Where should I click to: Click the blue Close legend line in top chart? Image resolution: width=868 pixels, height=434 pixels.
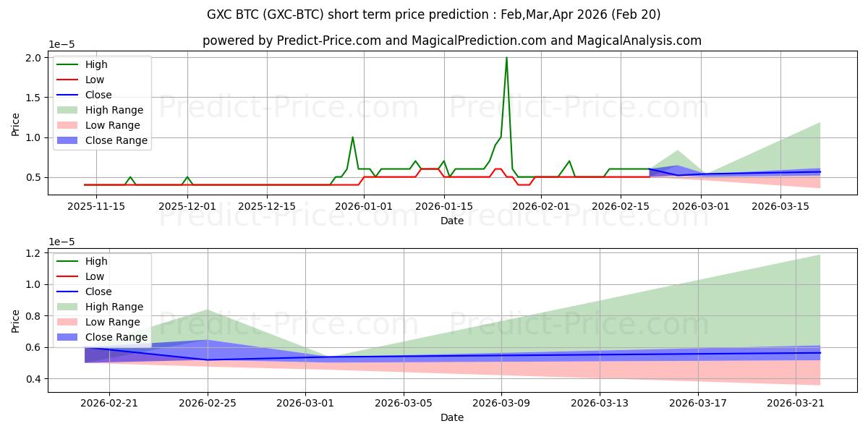tap(69, 95)
